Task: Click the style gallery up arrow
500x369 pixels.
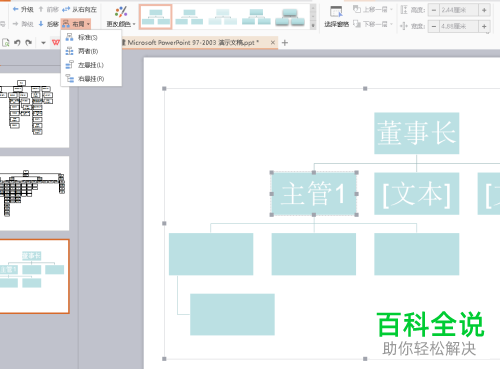Action: click(x=313, y=8)
